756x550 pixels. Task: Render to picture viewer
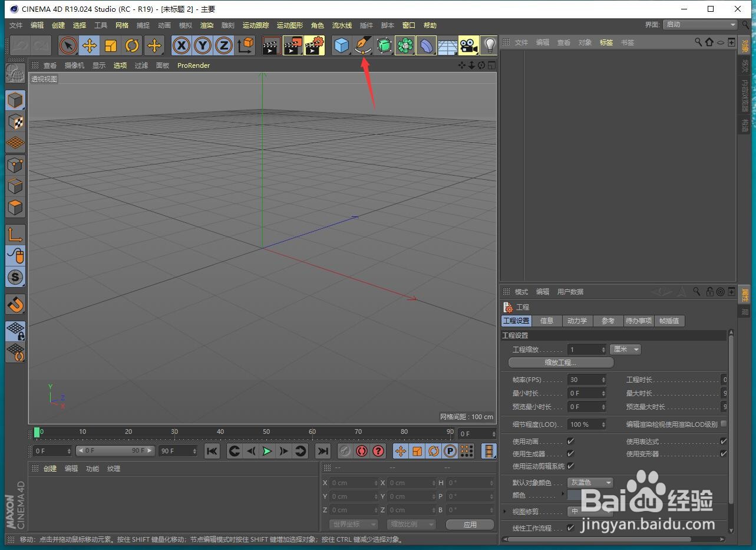point(293,45)
